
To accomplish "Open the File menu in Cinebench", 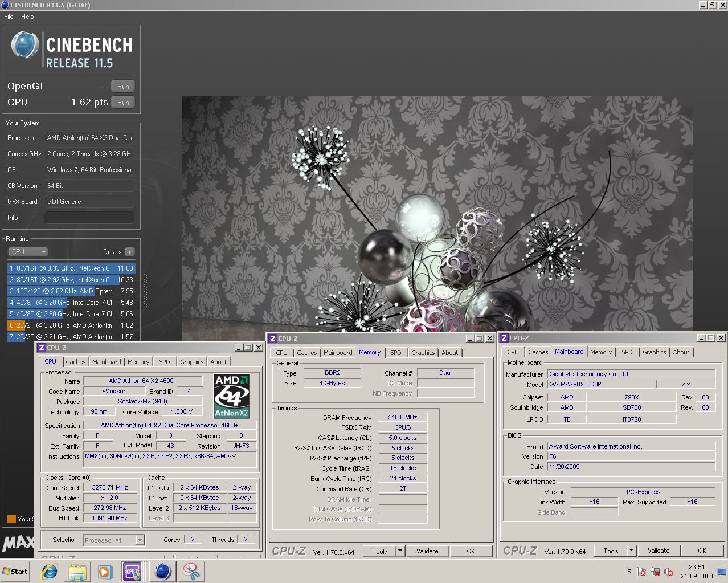I will pos(9,17).
